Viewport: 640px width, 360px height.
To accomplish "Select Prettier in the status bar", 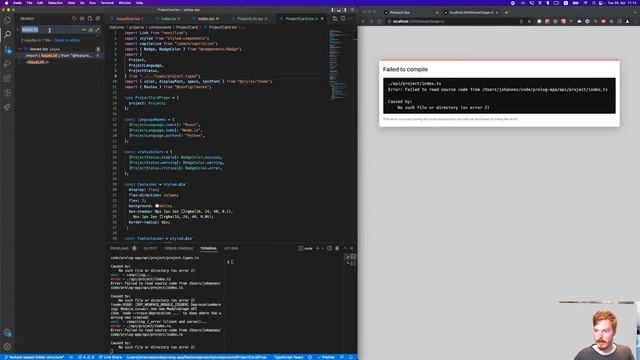I will point(326,357).
